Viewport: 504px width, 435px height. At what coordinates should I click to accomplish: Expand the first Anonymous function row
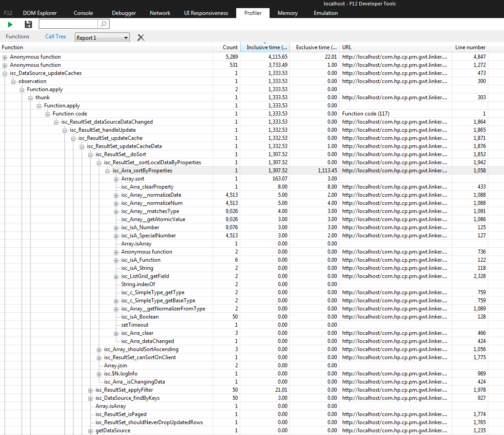click(5, 57)
